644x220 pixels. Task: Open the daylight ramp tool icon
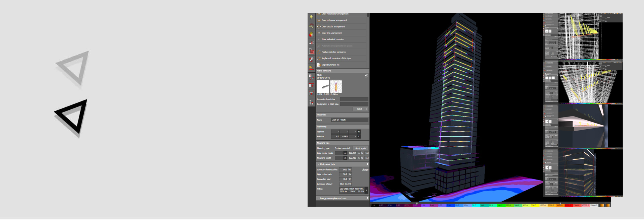coord(311,43)
